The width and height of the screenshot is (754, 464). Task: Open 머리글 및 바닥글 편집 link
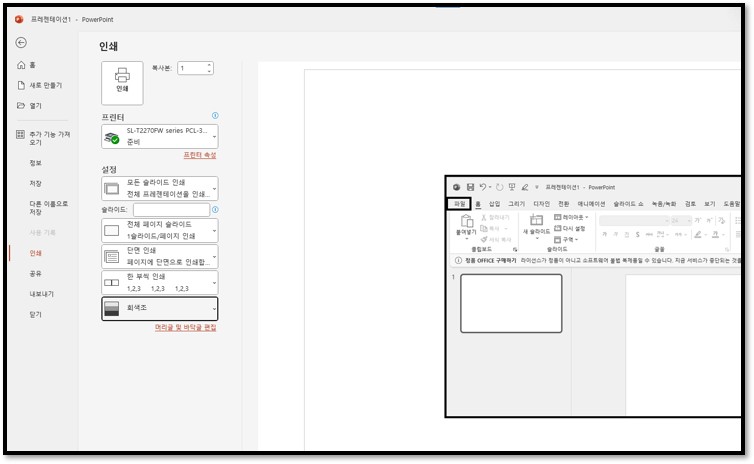[x=185, y=327]
